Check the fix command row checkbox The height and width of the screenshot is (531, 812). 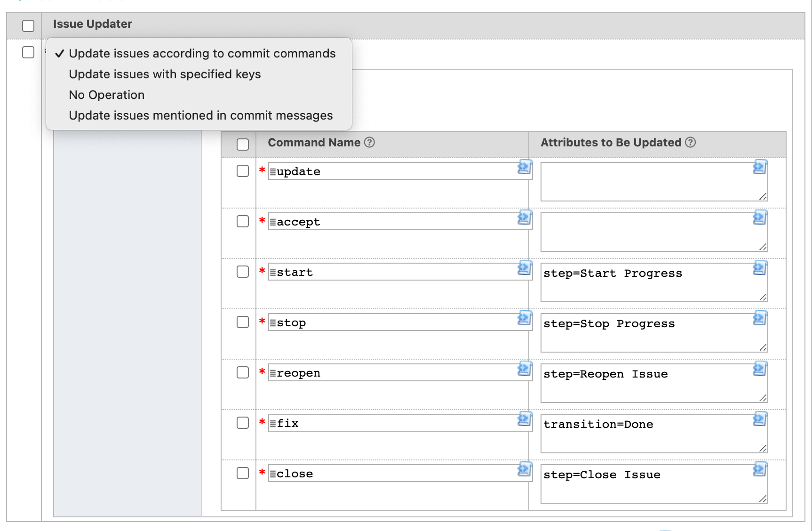[243, 423]
